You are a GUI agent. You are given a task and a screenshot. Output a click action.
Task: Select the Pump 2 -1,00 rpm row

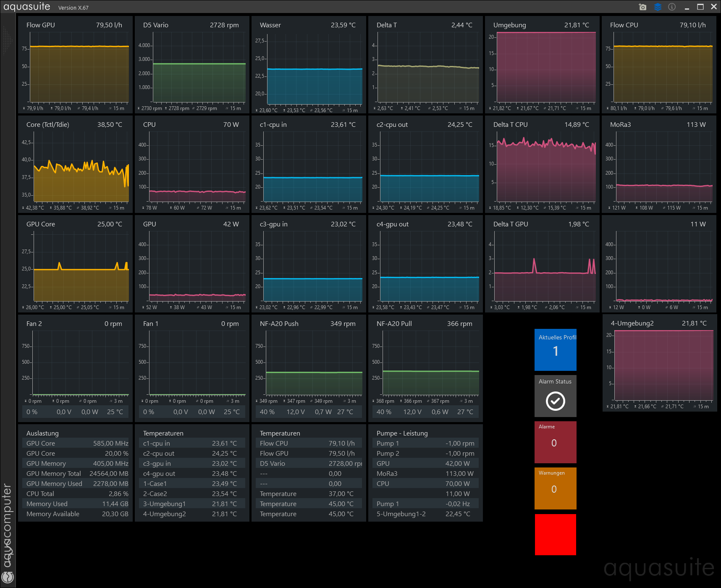[425, 453]
